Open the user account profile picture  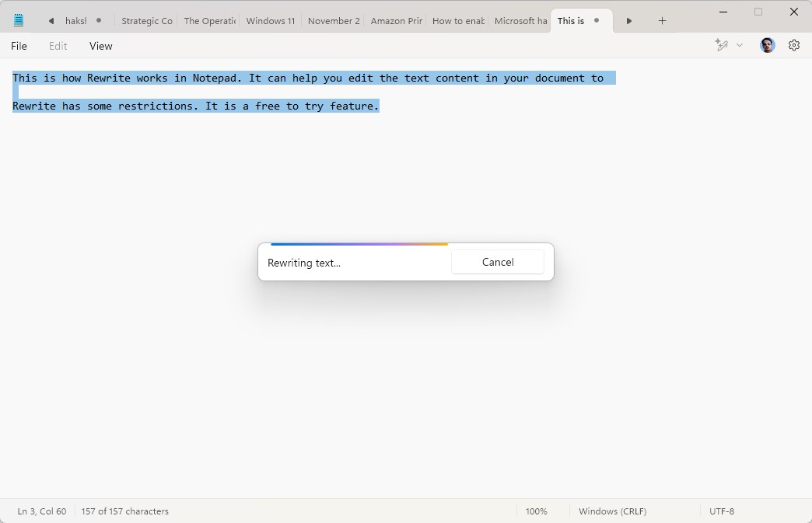(x=768, y=46)
